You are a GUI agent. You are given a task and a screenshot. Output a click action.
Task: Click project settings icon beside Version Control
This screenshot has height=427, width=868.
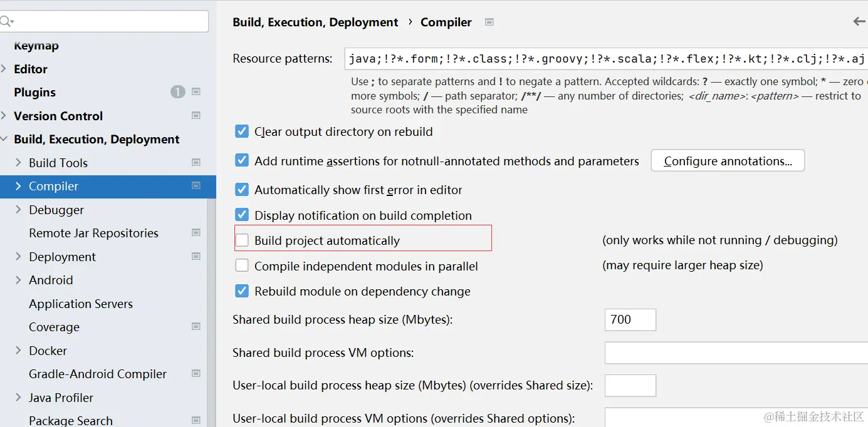(196, 116)
